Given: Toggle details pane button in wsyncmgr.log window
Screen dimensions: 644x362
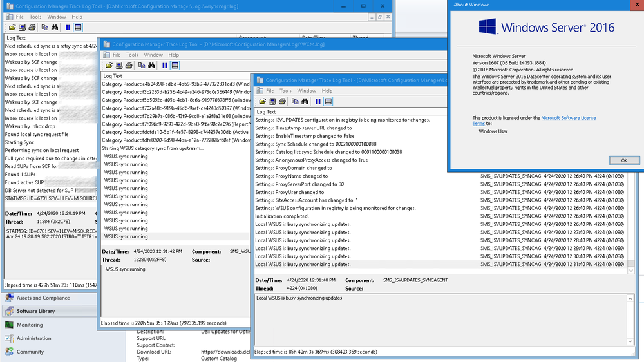Looking at the screenshot, I should click(x=78, y=28).
